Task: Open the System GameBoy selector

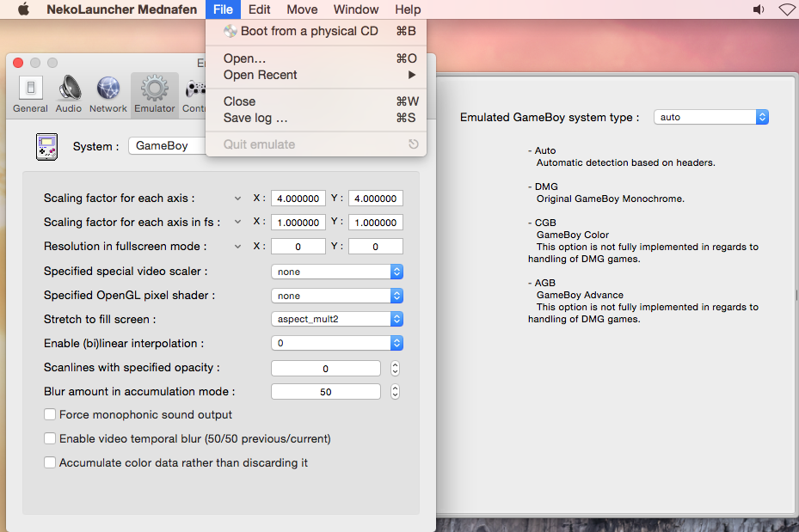Action: (167, 145)
